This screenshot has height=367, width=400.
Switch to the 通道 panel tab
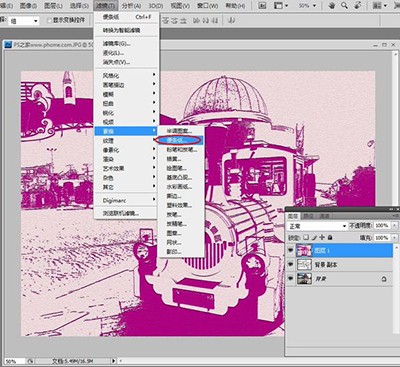click(324, 216)
